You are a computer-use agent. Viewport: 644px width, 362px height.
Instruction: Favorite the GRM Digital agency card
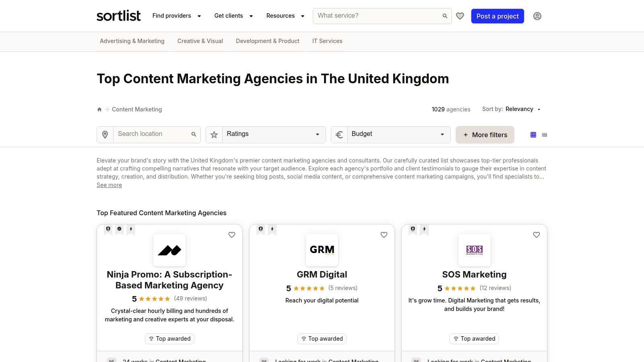click(x=384, y=235)
